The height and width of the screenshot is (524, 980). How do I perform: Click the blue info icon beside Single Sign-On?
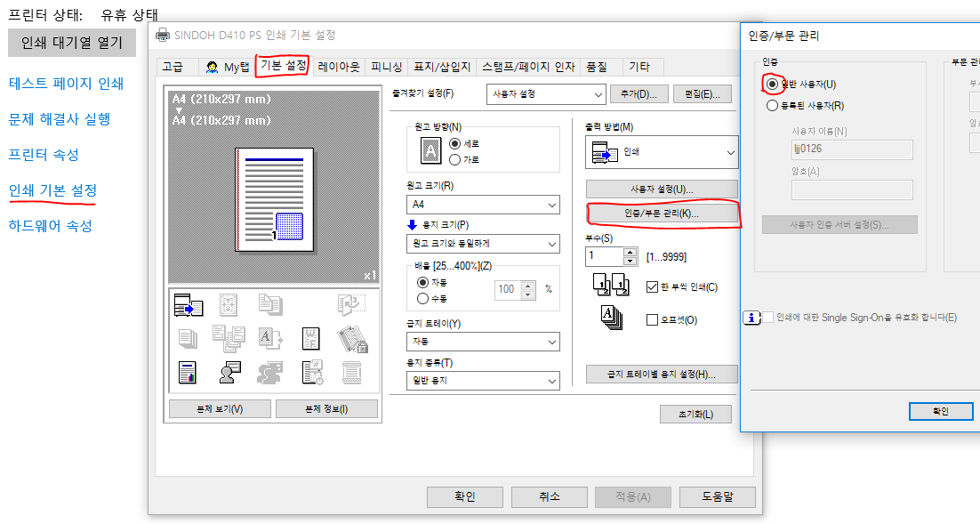[751, 318]
